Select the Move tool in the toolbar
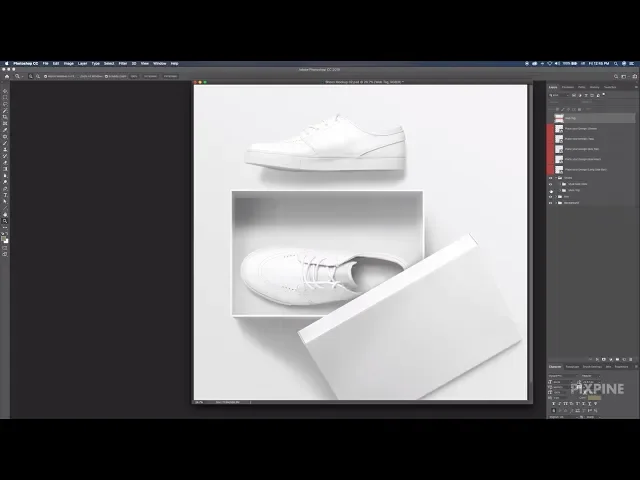 coord(5,91)
